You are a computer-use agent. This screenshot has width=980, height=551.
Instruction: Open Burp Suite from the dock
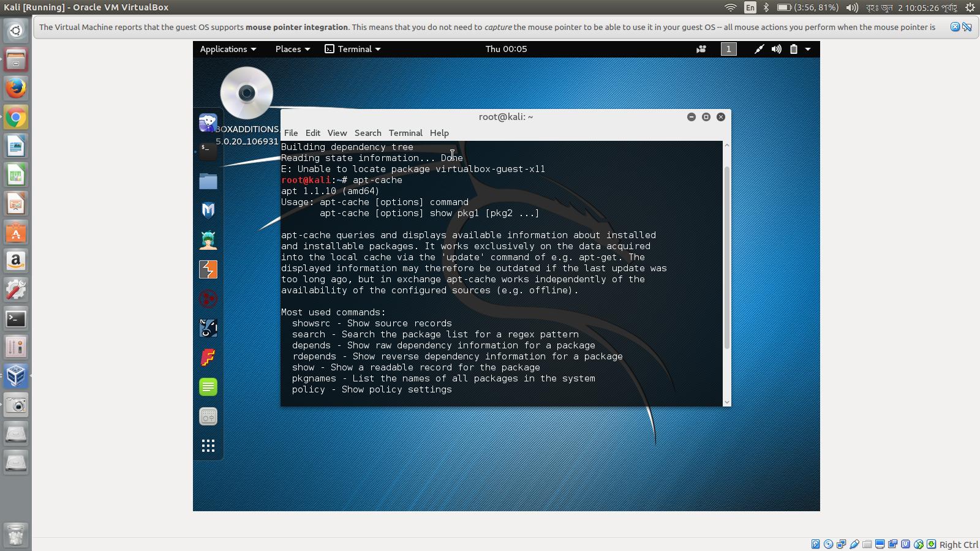[x=208, y=269]
